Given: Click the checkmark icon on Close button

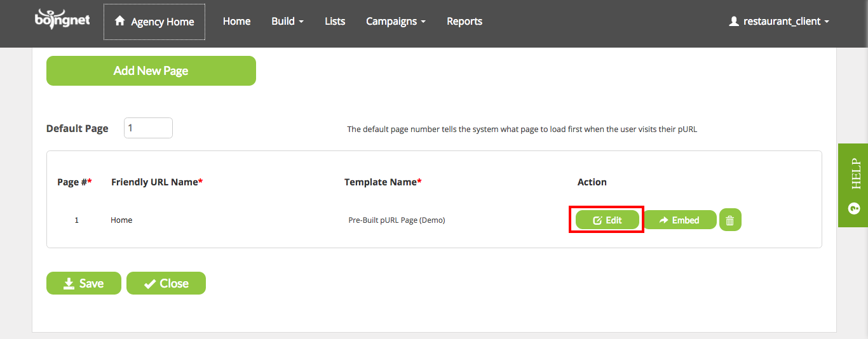Looking at the screenshot, I should click(x=150, y=284).
